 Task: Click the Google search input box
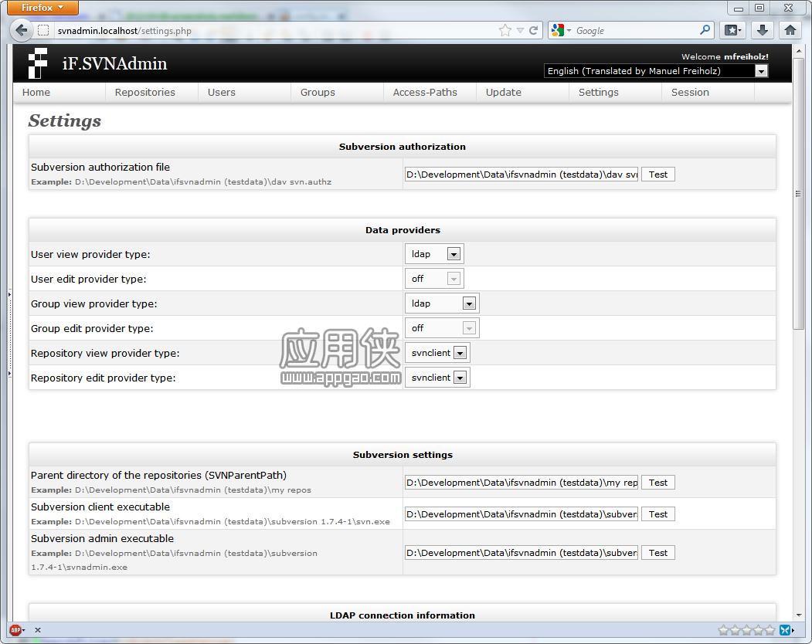[635, 31]
